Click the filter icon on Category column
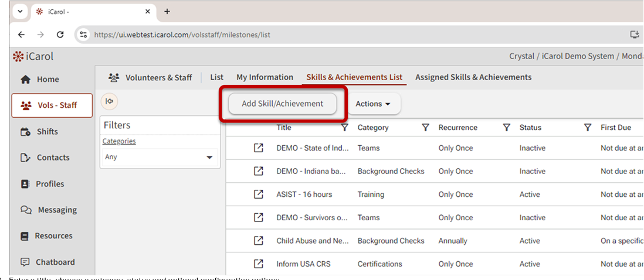Image resolution: width=644 pixels, height=280 pixels. tap(425, 128)
